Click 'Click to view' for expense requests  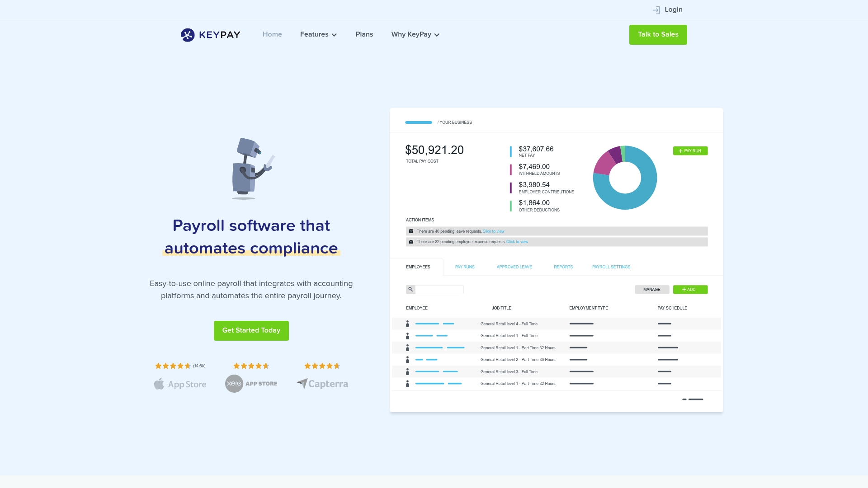[x=517, y=242]
